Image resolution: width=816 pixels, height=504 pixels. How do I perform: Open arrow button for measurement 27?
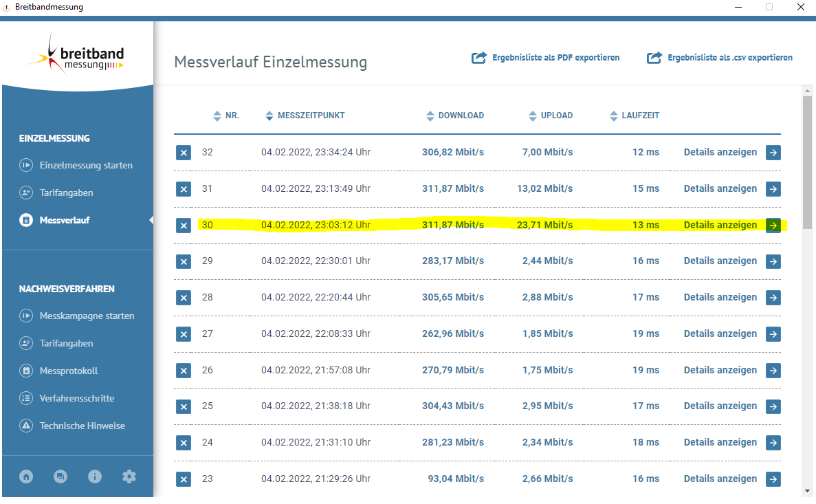[773, 334]
